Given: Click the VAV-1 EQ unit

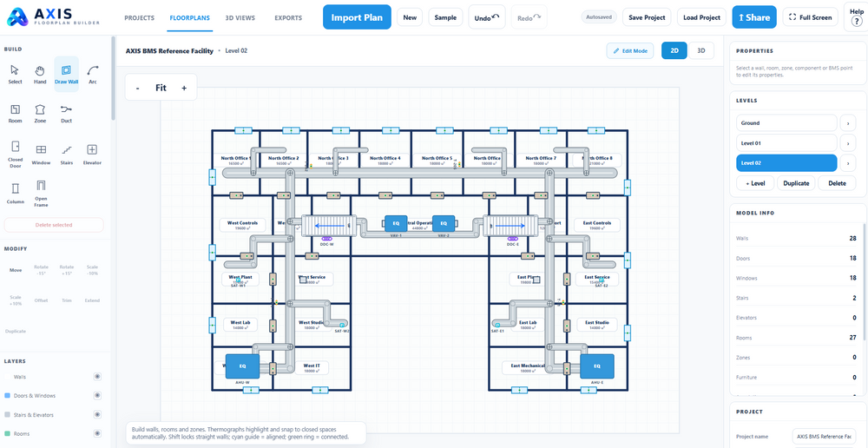Looking at the screenshot, I should (x=396, y=223).
